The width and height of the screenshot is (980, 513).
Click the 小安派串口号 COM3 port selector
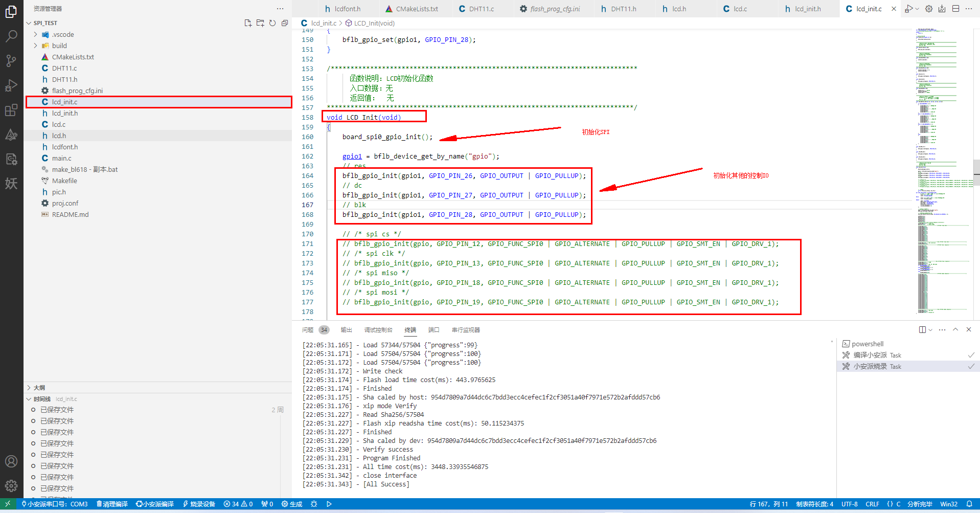[x=55, y=504]
